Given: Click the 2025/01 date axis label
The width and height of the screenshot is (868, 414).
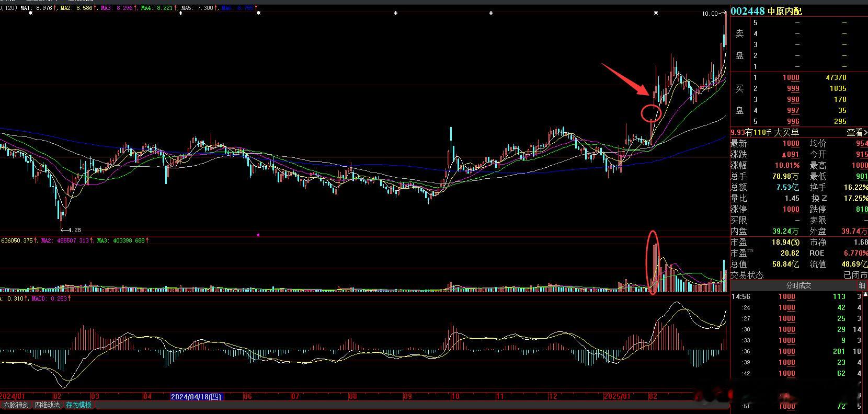Looking at the screenshot, I should click(x=617, y=397).
